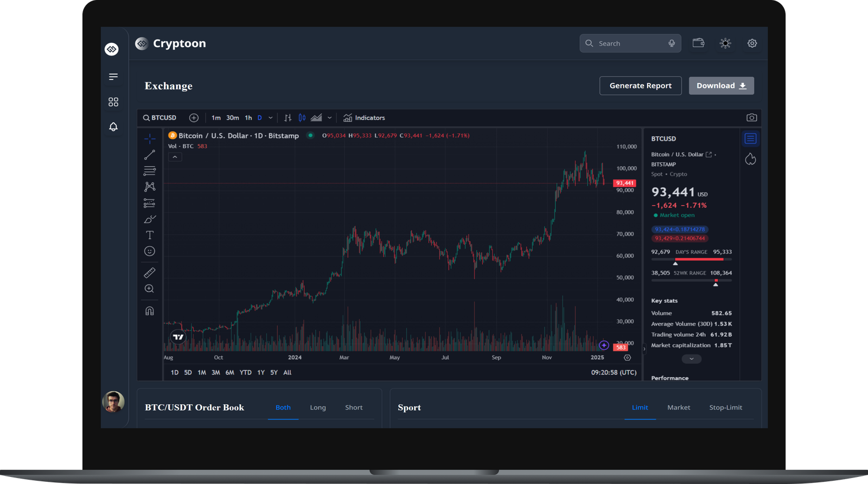Open the emoji icons tool

point(150,251)
